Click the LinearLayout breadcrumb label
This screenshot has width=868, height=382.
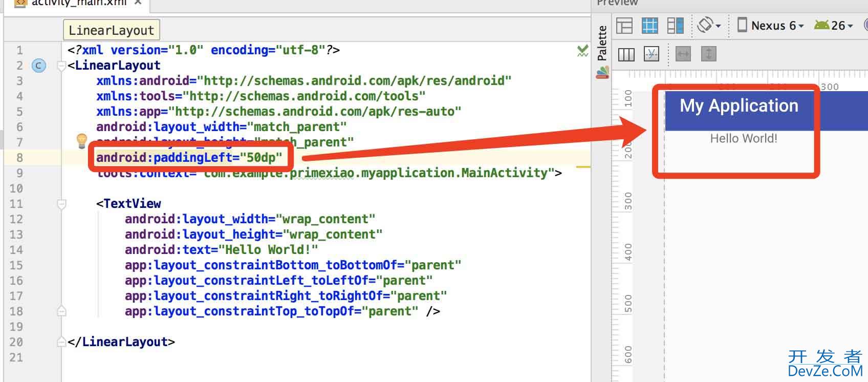[112, 30]
